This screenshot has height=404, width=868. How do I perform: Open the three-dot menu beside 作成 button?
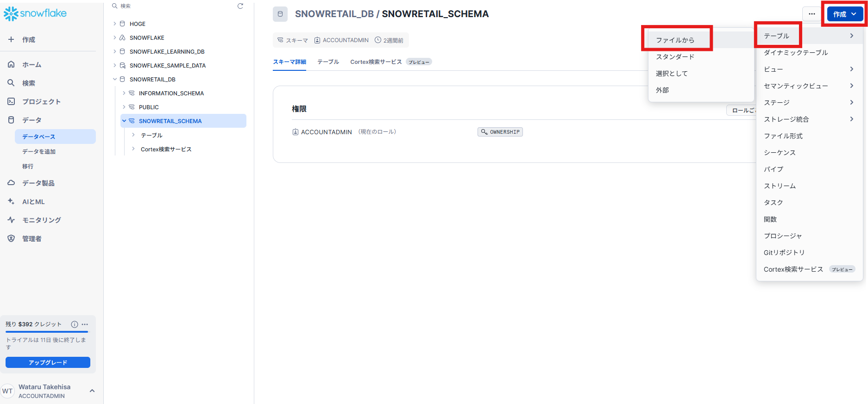point(811,14)
